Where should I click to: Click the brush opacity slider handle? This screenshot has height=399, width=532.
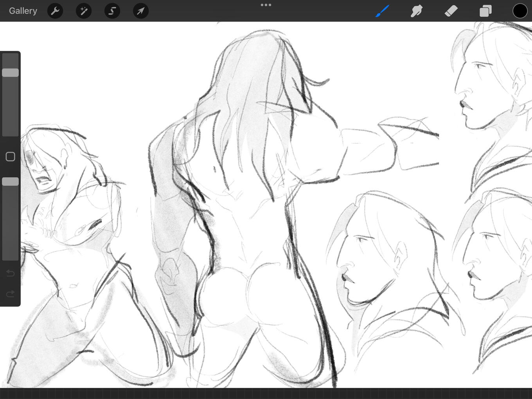(11, 182)
